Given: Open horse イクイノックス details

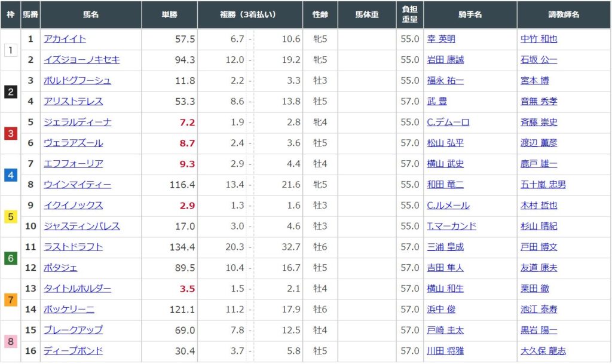Looking at the screenshot, I should click(x=74, y=205).
